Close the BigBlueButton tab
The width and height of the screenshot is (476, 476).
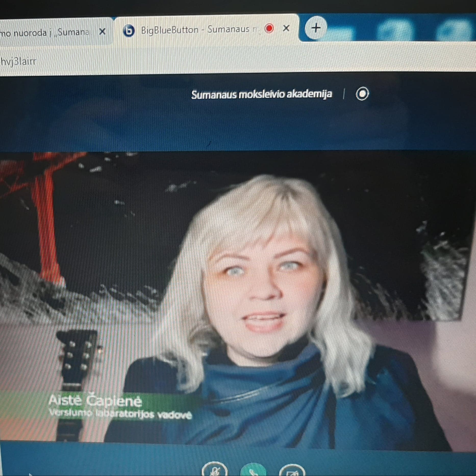point(286,28)
